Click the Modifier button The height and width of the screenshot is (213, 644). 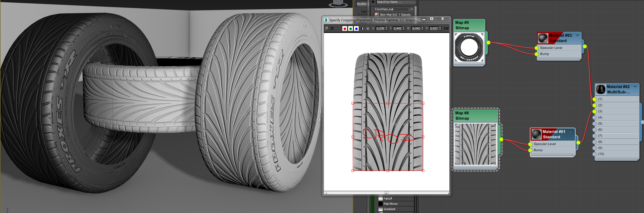[362, 4]
